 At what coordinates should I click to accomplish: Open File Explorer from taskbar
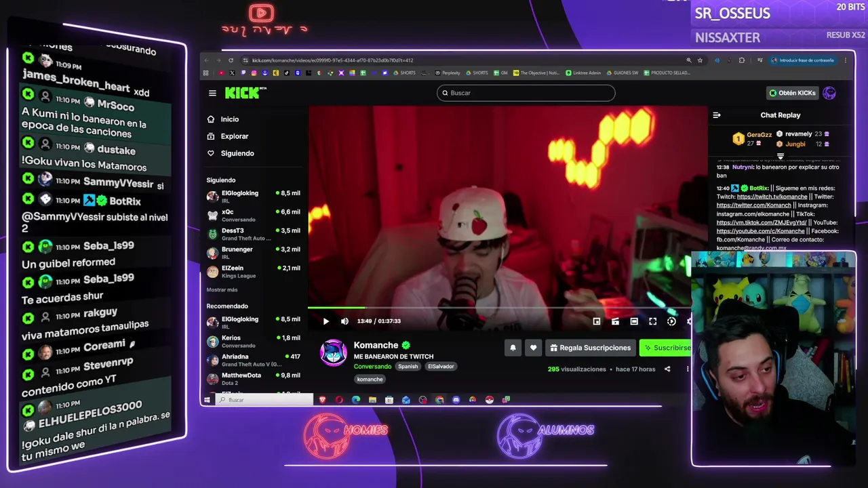pyautogui.click(x=372, y=400)
